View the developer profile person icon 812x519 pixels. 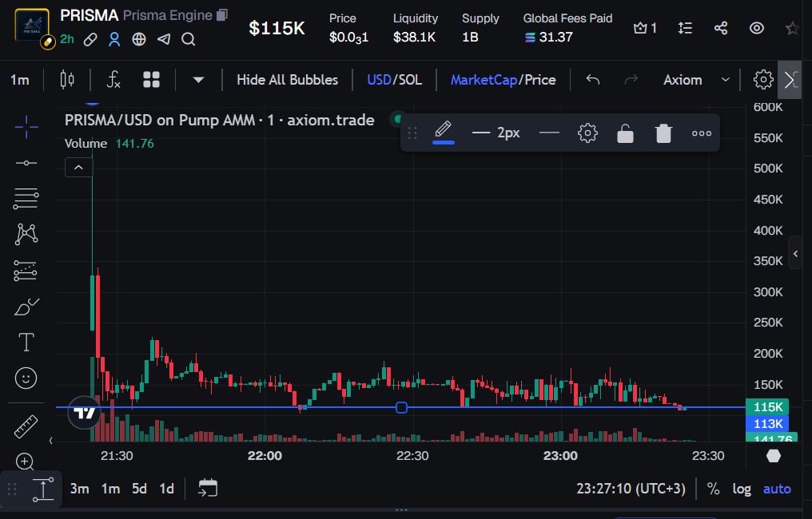coord(114,39)
